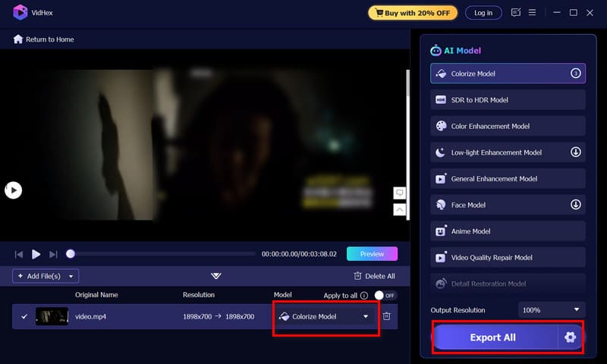Viewport: 607px width, 364px height.
Task: Choose the Anime Model option
Action: coord(508,231)
